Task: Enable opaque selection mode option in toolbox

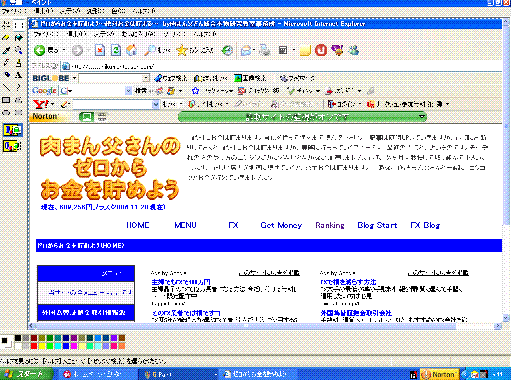Action: [x=12, y=130]
